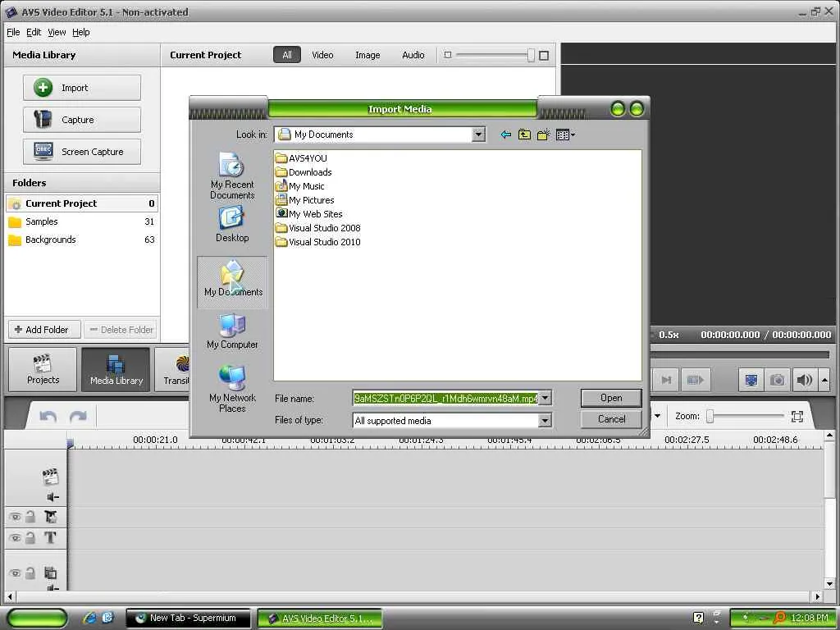
Task: Open the View menu
Action: [57, 32]
